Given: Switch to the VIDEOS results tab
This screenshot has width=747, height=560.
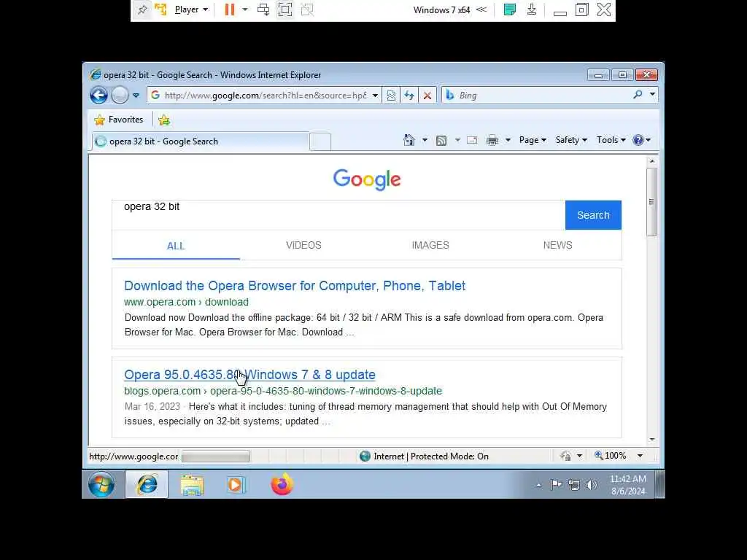Looking at the screenshot, I should click(303, 245).
